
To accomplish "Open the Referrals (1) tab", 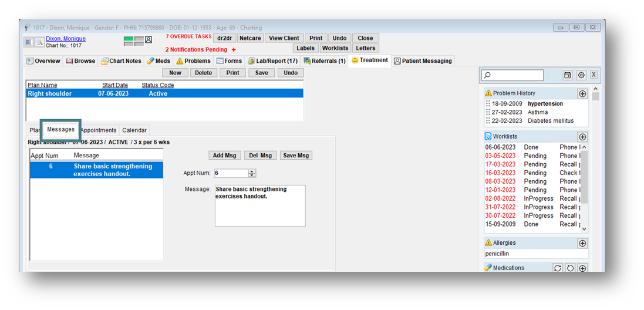I will [325, 61].
